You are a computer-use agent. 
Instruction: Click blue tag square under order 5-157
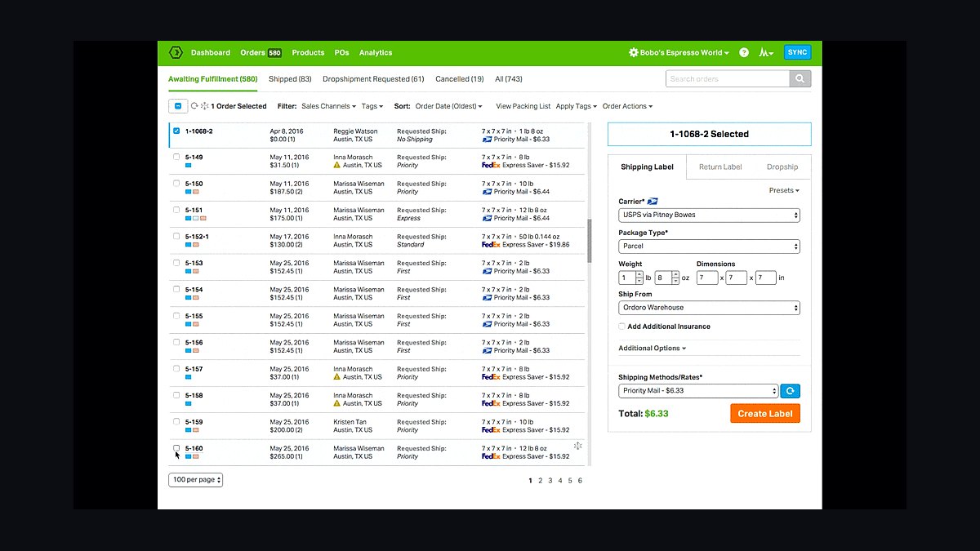188,377
